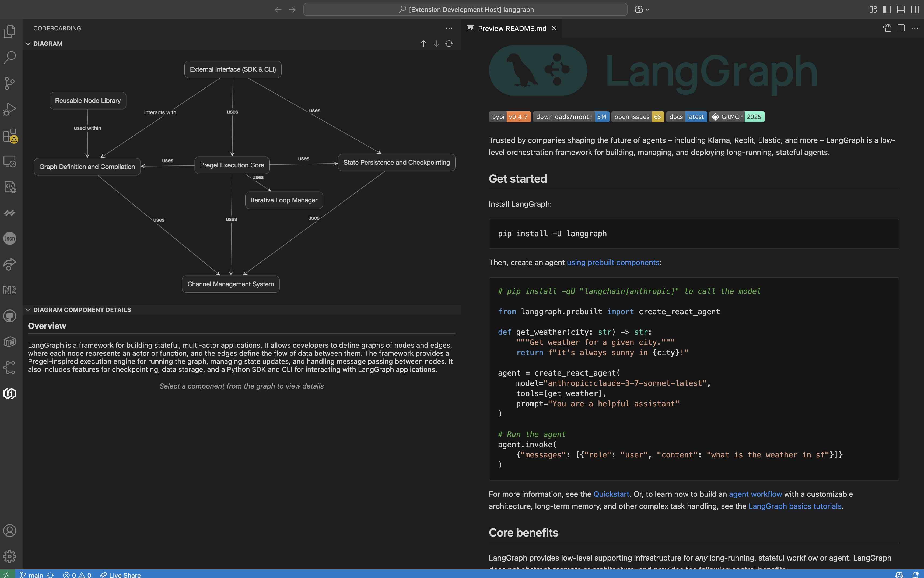Viewport: 924px width, 578px height.
Task: Select State Persistence and Checkpointing node
Action: coord(397,163)
